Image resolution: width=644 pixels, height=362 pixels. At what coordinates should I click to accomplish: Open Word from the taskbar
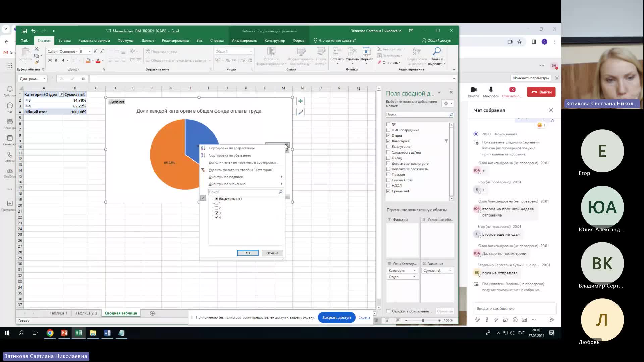coord(107,333)
